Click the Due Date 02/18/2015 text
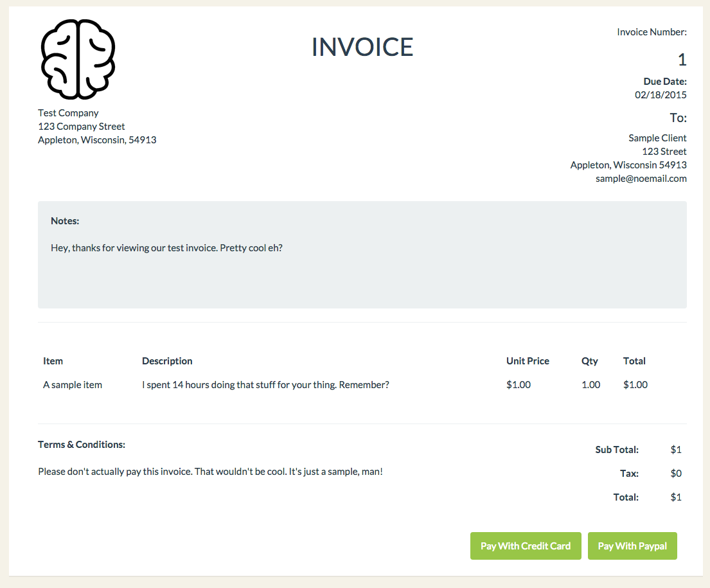The height and width of the screenshot is (588, 710). 660,94
